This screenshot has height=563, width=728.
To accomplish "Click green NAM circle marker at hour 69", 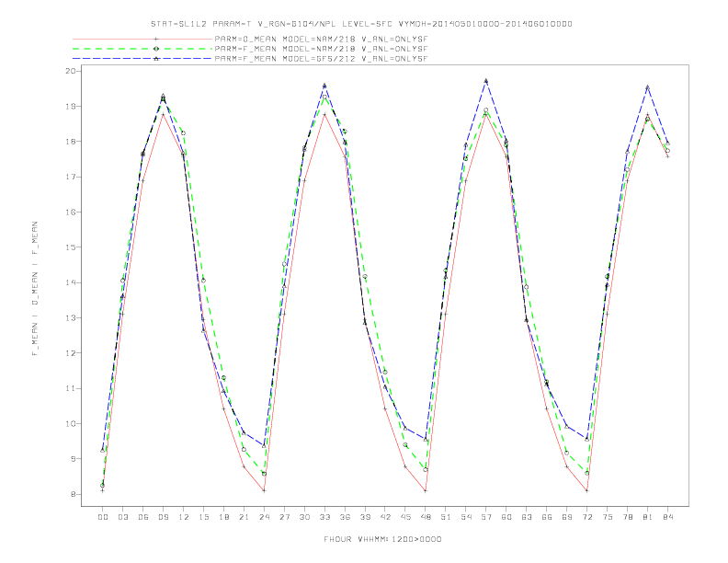I will 567,453.
